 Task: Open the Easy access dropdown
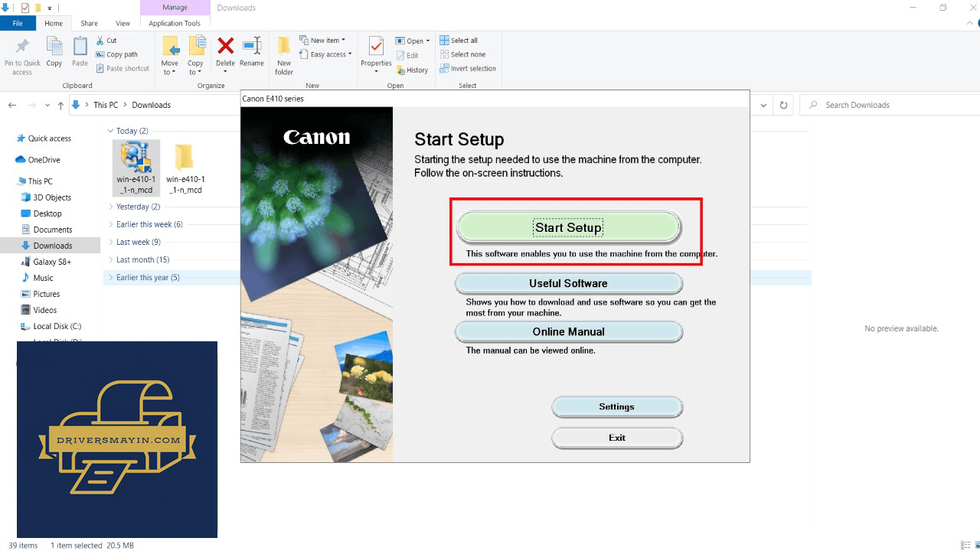pyautogui.click(x=325, y=54)
